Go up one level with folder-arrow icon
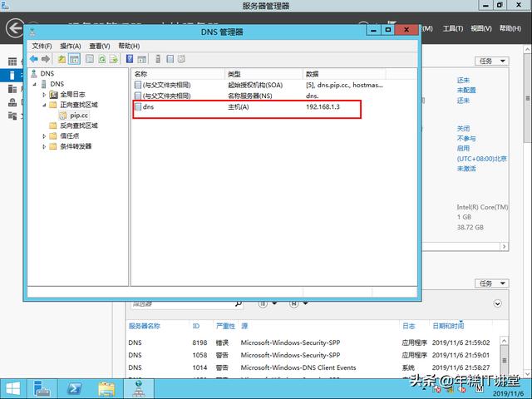Screen dimensions: 532x399 click(62, 59)
